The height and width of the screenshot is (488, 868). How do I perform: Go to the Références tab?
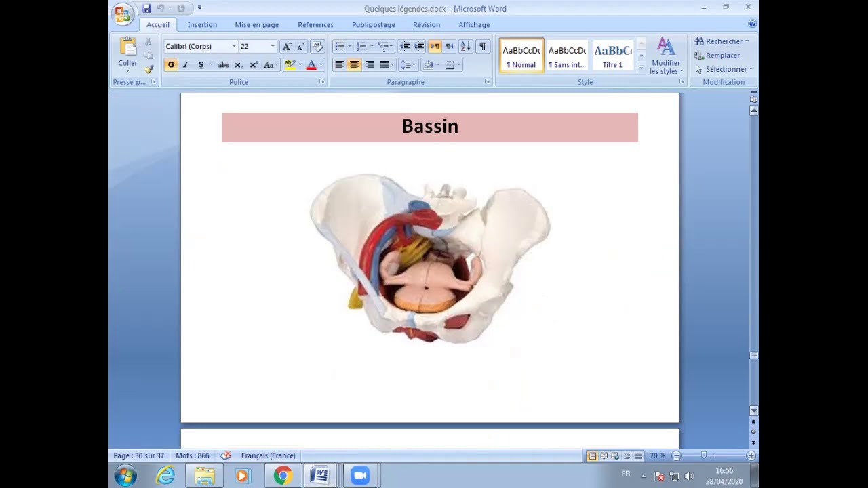pyautogui.click(x=315, y=24)
